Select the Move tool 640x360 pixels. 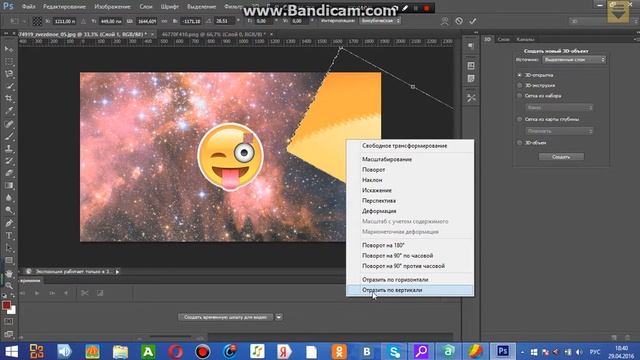pos(9,49)
